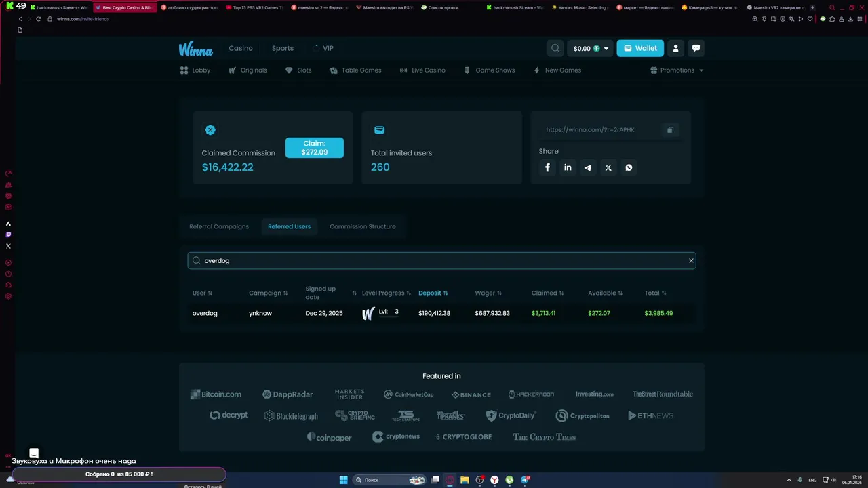
Task: Click the claimed commission percent badge icon
Action: coord(210,130)
